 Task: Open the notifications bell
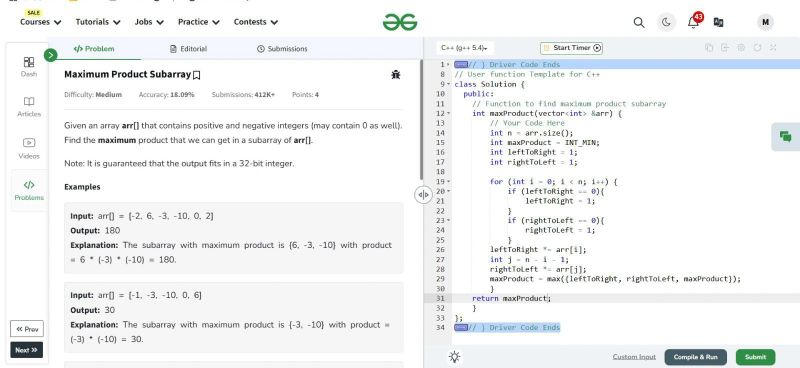coord(693,22)
